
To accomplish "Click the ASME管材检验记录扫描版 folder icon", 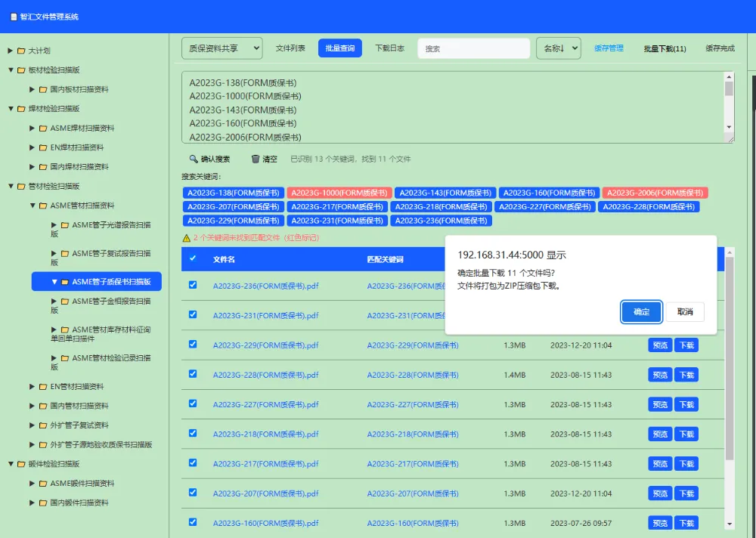I will pos(64,358).
